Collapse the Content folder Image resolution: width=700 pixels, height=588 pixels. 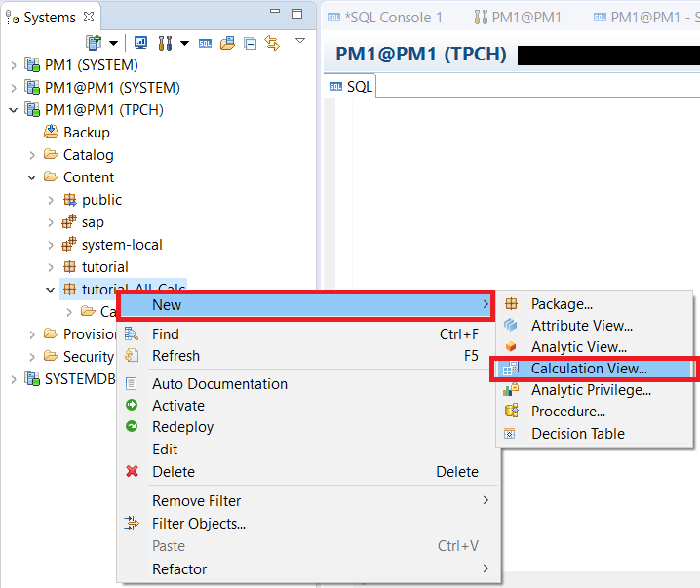[x=32, y=177]
